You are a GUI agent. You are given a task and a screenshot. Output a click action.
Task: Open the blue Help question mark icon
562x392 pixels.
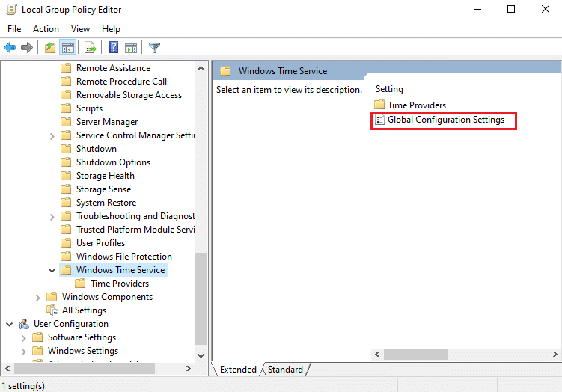[113, 48]
